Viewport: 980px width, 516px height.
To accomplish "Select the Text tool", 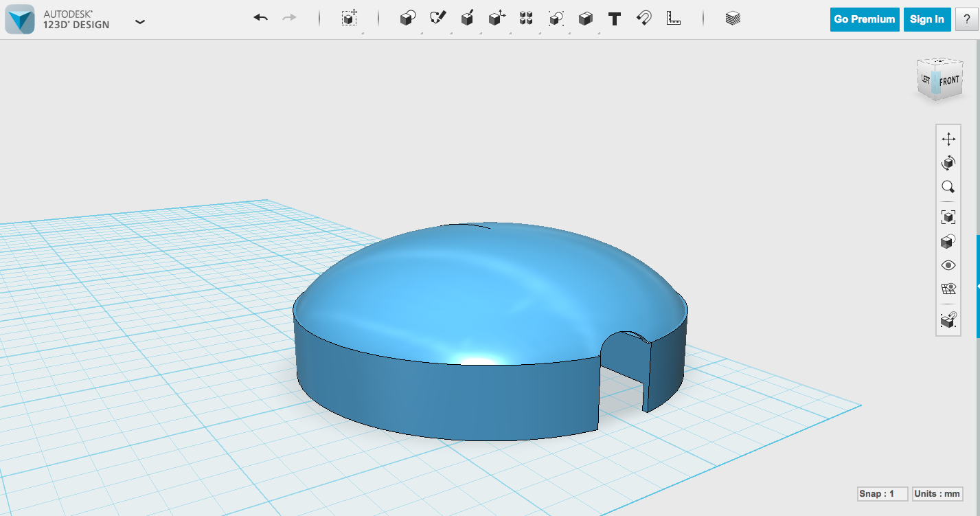I will [x=613, y=19].
